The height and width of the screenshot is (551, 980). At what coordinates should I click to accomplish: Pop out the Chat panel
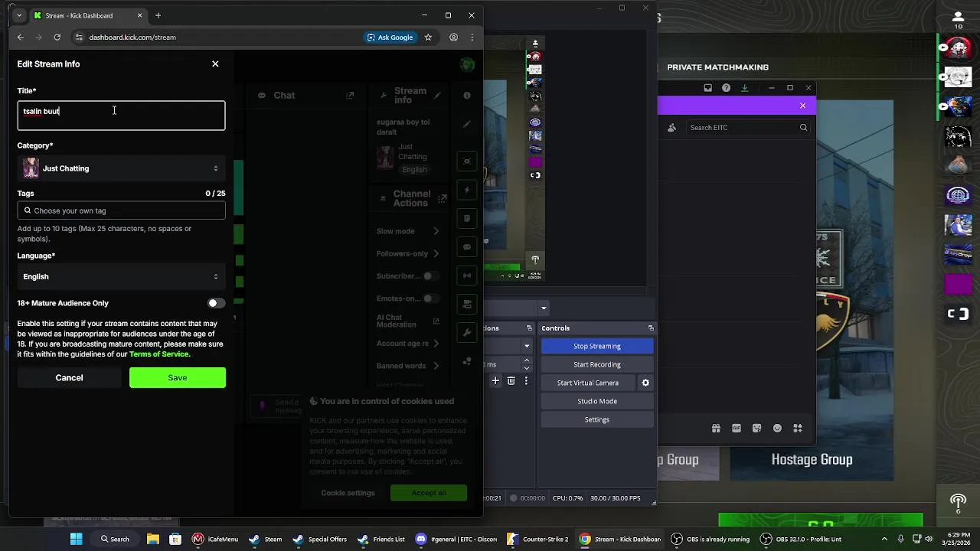[350, 96]
